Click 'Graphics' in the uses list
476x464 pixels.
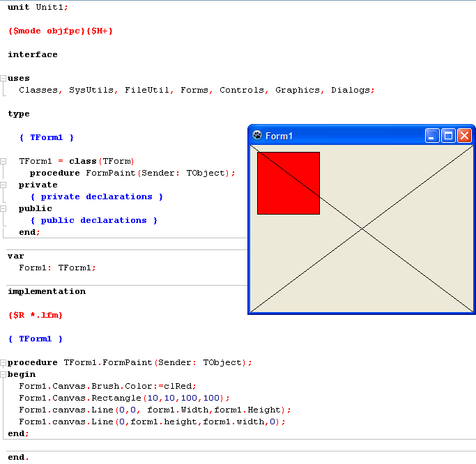[x=298, y=90]
